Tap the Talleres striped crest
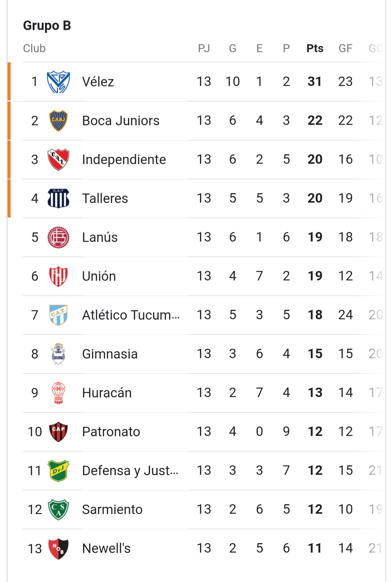 tap(58, 198)
